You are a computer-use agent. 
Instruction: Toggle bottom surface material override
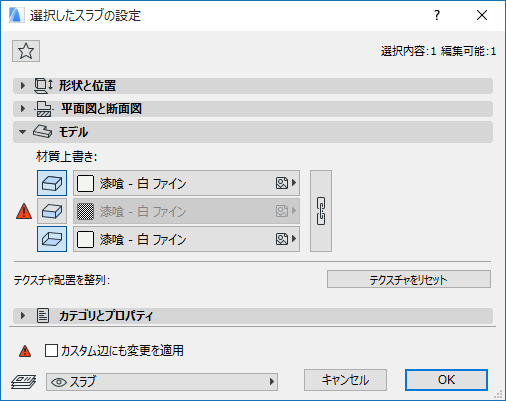click(52, 239)
